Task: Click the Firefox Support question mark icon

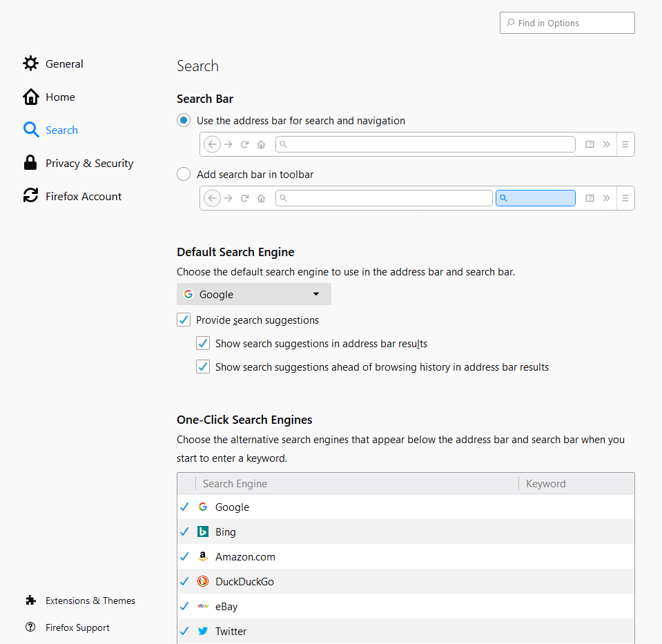Action: [30, 627]
